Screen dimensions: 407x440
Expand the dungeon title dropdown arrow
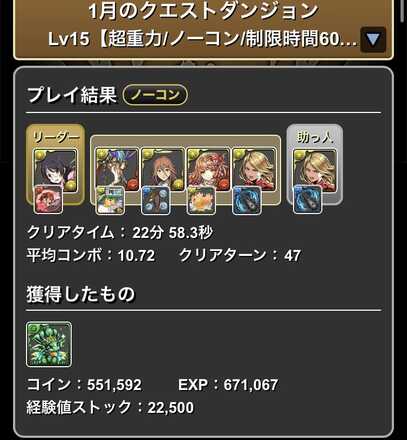pos(373,40)
